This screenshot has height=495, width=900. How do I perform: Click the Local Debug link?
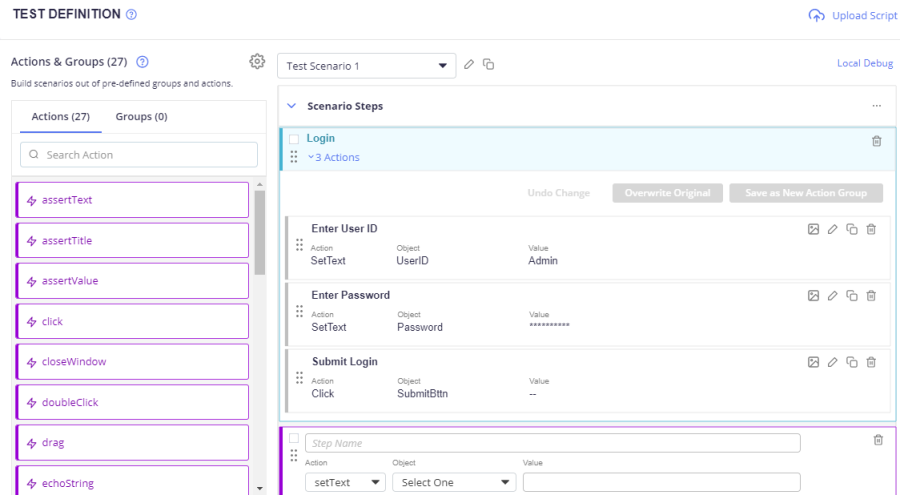864,64
